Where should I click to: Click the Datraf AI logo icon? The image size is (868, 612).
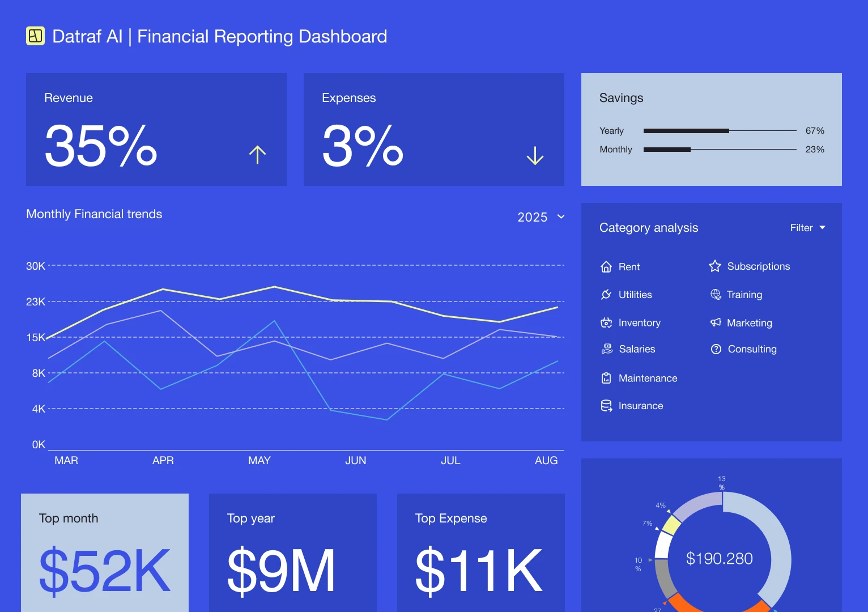coord(35,36)
